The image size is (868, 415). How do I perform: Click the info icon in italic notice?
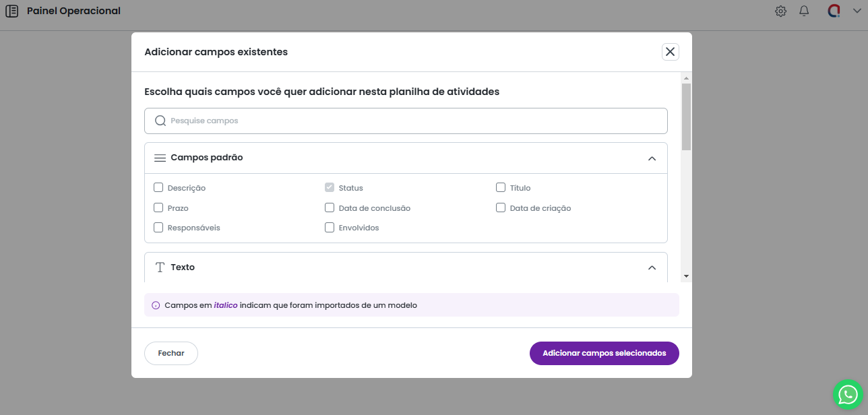156,305
